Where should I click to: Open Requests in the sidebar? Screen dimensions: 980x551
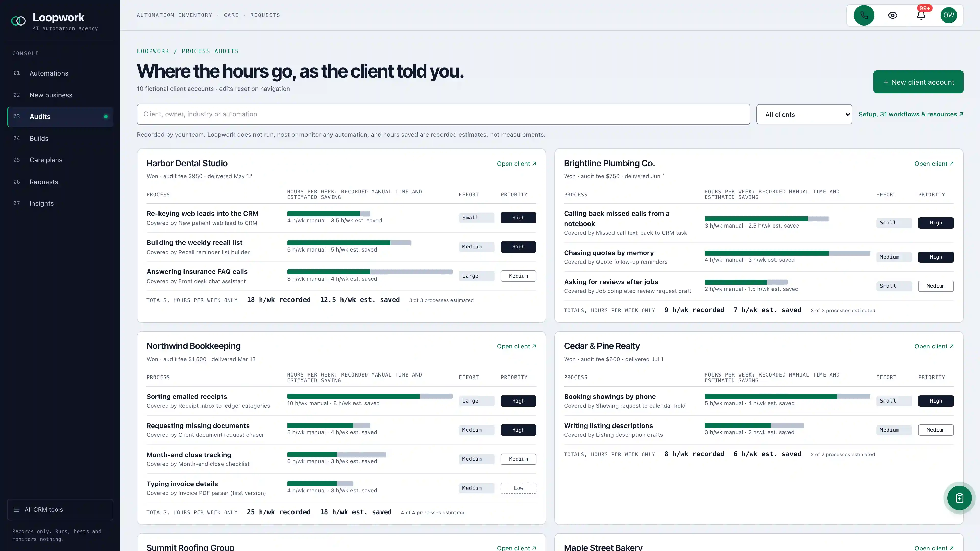tap(60, 182)
